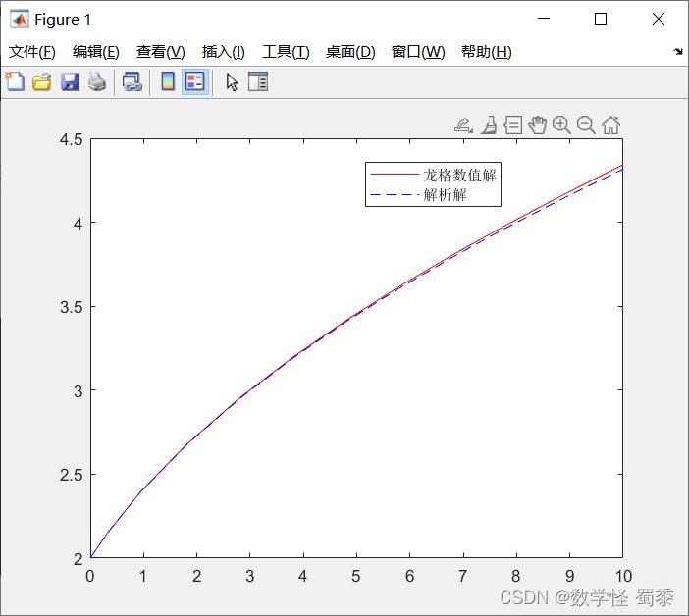Click the x-axis tick label 0
Image resolution: width=689 pixels, height=616 pixels.
click(x=89, y=576)
